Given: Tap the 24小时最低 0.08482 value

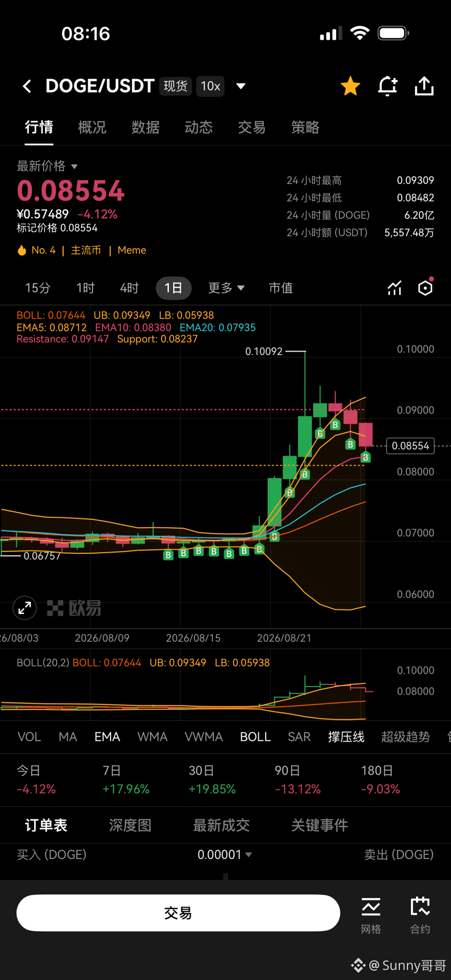Looking at the screenshot, I should click(x=416, y=198).
